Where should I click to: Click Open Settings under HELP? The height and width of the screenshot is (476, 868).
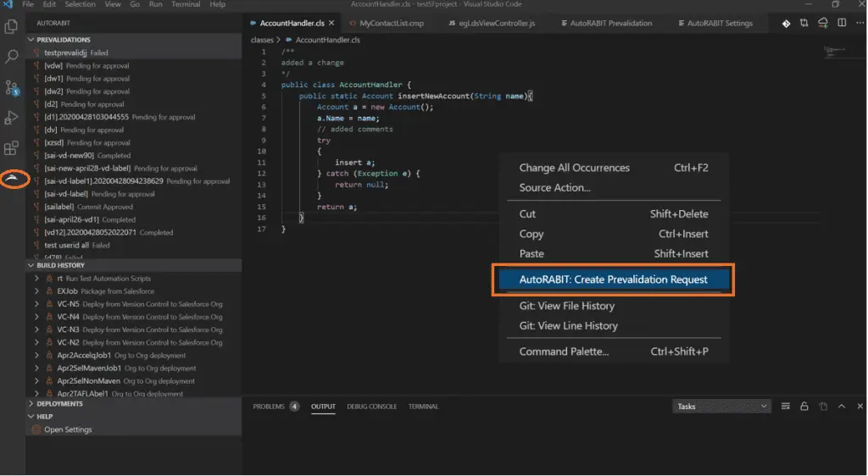click(68, 429)
